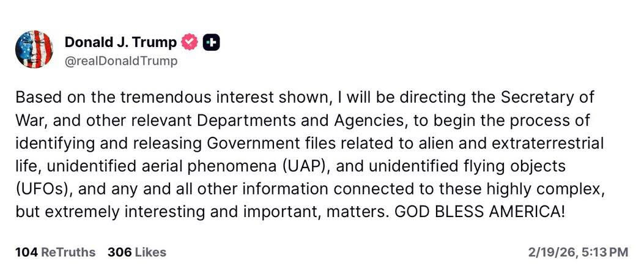Click the phrase "unidentified flying objects"

[x=480, y=166]
